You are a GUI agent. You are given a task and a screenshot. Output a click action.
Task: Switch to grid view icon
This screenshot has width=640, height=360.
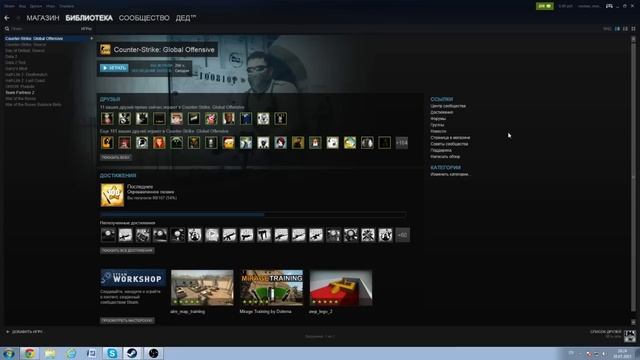coord(633,29)
